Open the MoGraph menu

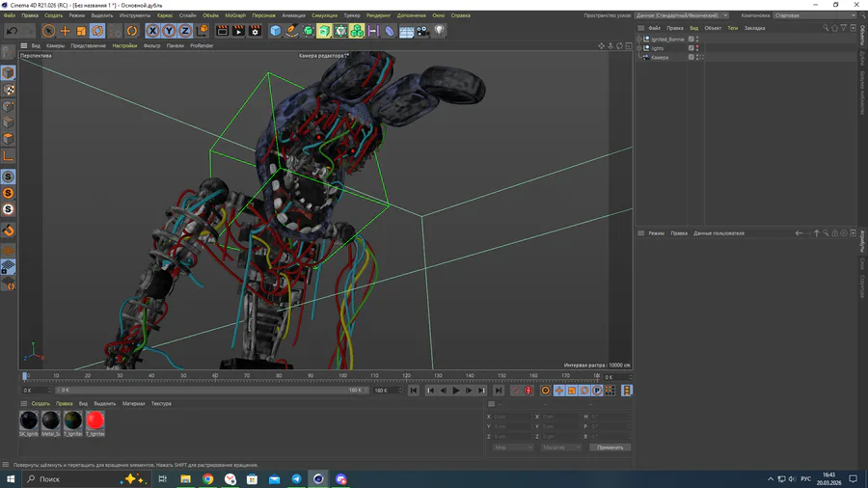[235, 15]
